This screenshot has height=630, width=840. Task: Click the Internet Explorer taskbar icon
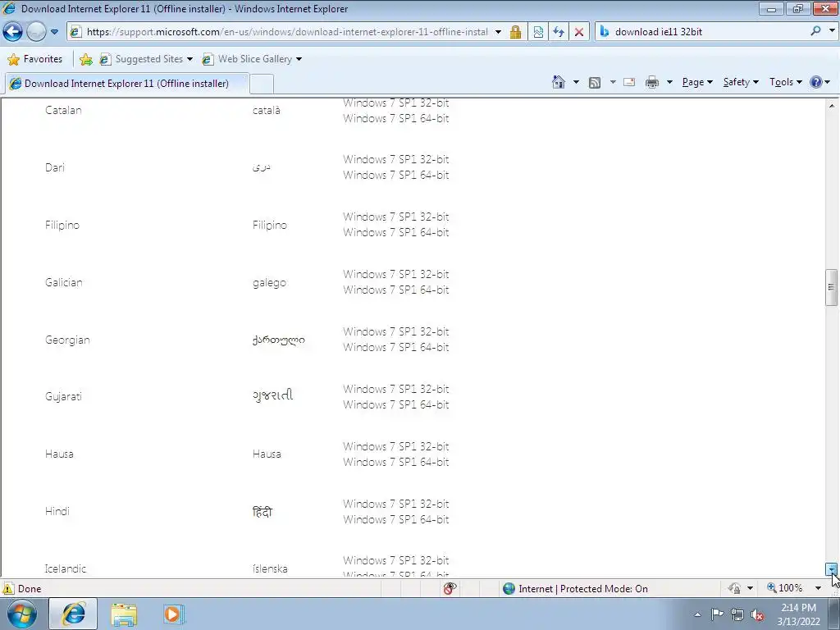pos(73,614)
